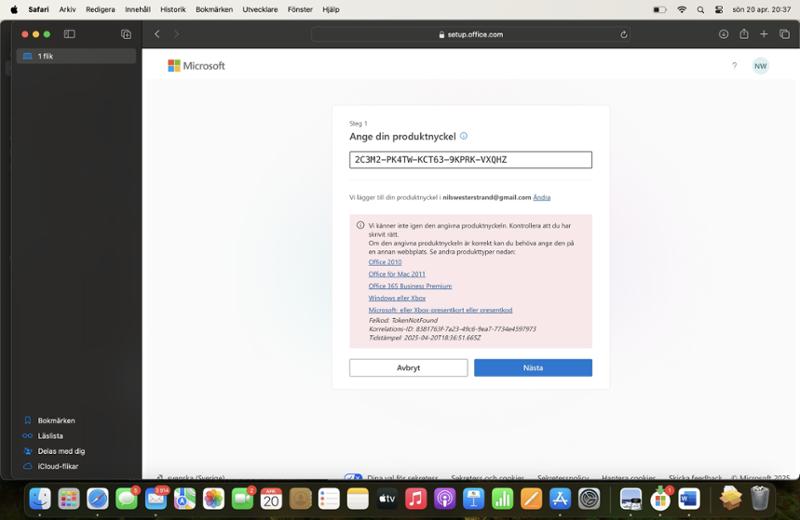Open the Office för Mac 2011 link
This screenshot has width=800, height=520.
(x=397, y=274)
